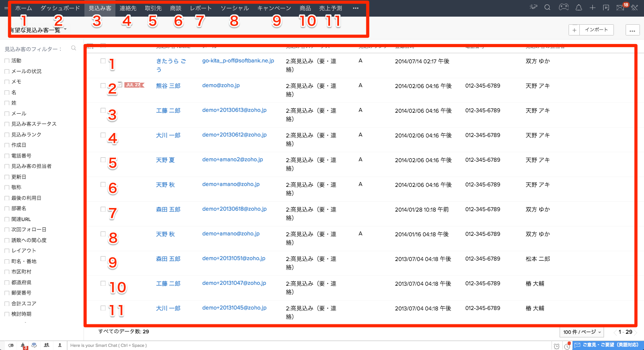
Task: Click the インポート button
Action: tap(596, 30)
